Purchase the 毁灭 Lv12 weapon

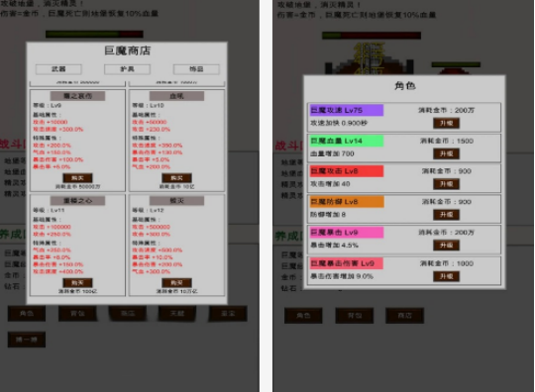pyautogui.click(x=176, y=282)
